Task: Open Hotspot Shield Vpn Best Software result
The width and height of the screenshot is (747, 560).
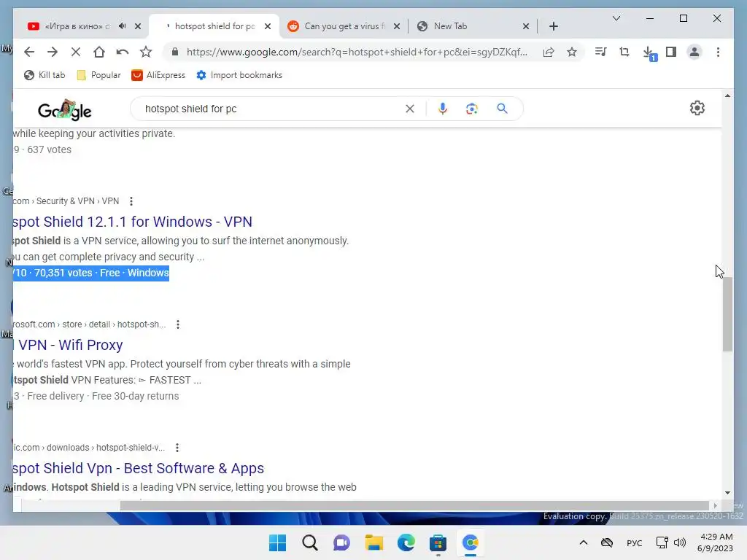Action: pyautogui.click(x=138, y=469)
